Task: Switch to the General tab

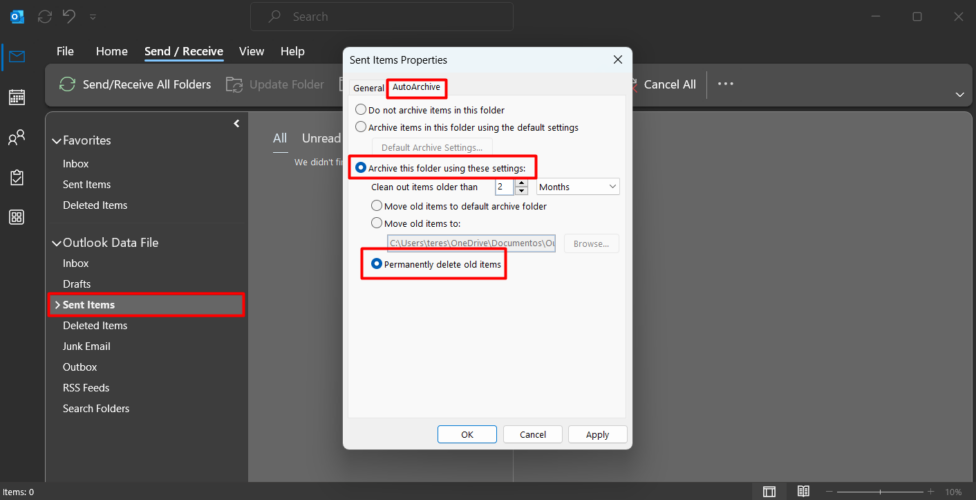Action: click(368, 88)
